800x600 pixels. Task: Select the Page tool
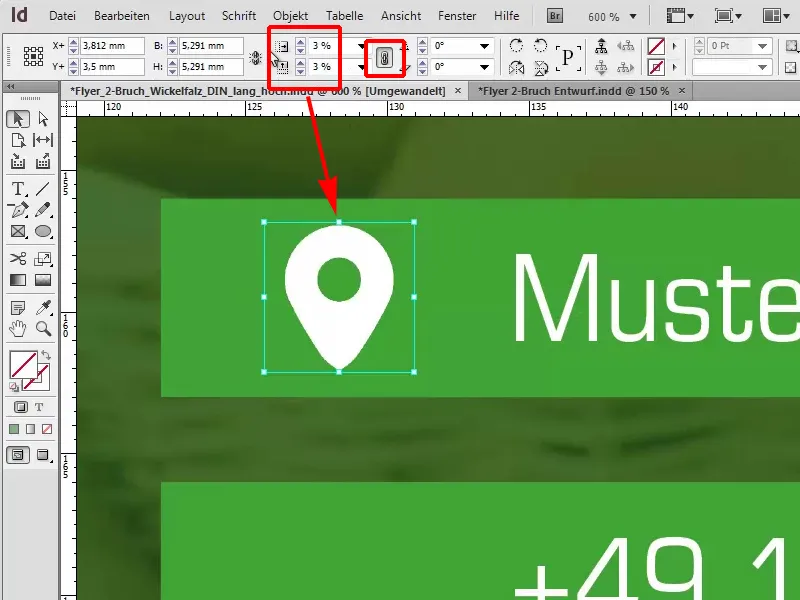(x=18, y=140)
